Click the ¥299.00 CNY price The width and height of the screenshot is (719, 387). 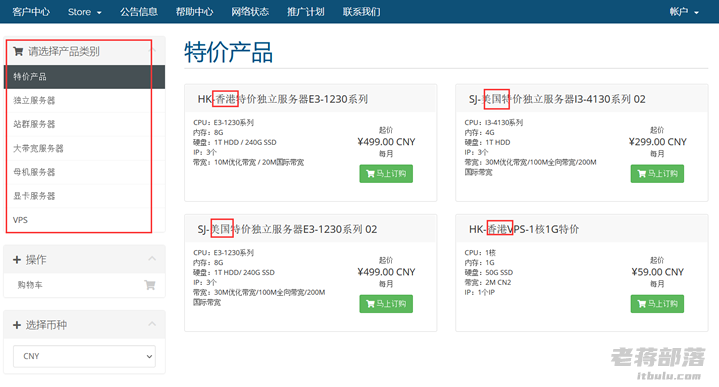(657, 142)
